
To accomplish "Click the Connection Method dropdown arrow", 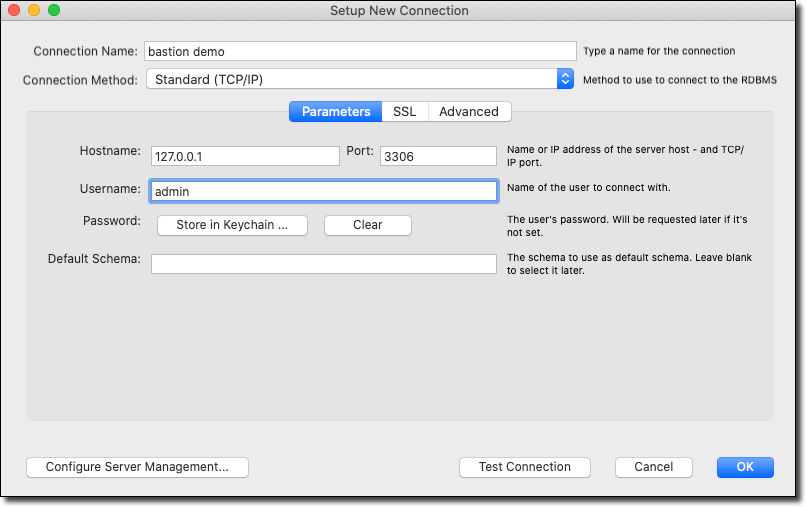I will 565,79.
